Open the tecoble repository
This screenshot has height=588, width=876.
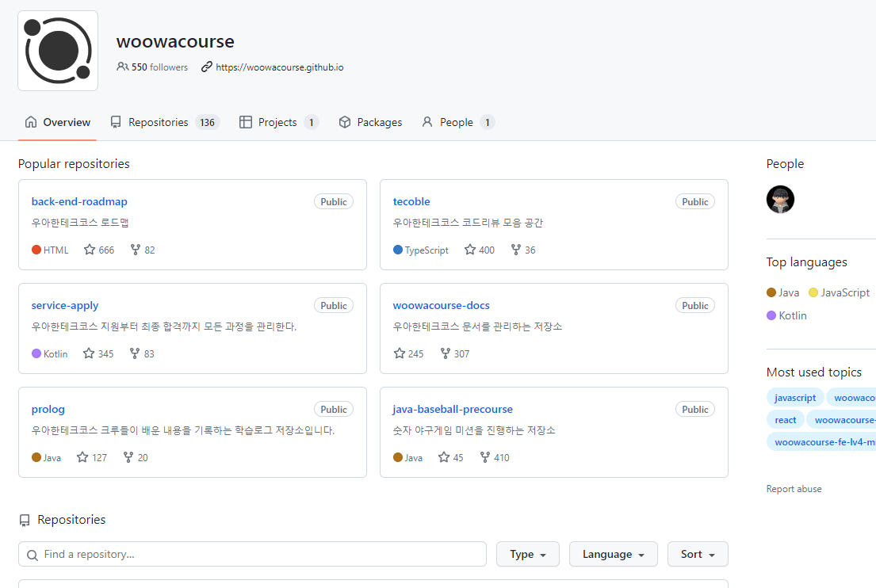point(411,201)
